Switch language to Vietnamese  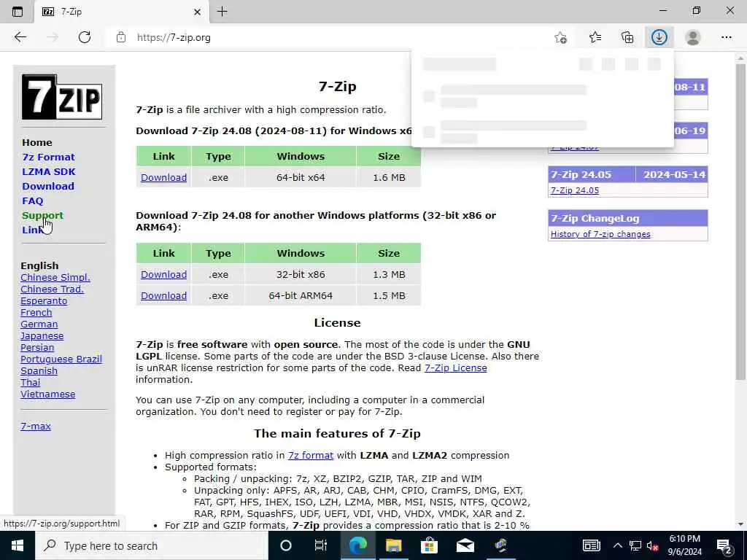click(x=47, y=394)
